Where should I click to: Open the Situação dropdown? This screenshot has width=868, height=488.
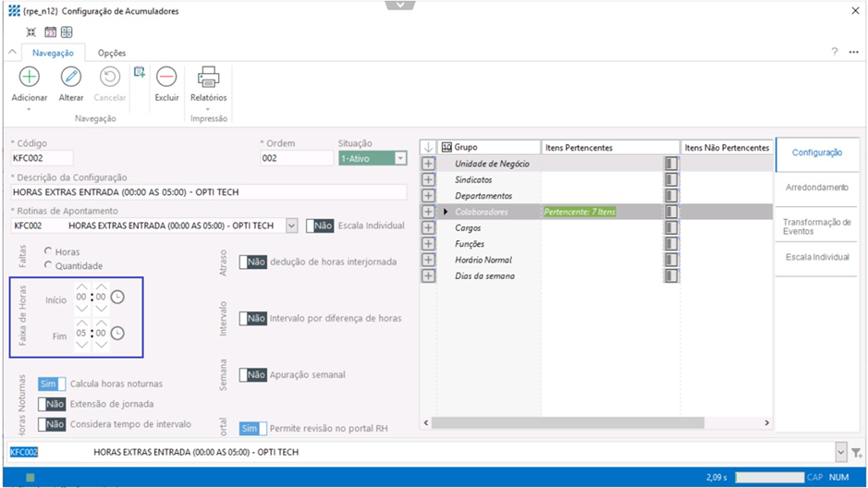(400, 159)
